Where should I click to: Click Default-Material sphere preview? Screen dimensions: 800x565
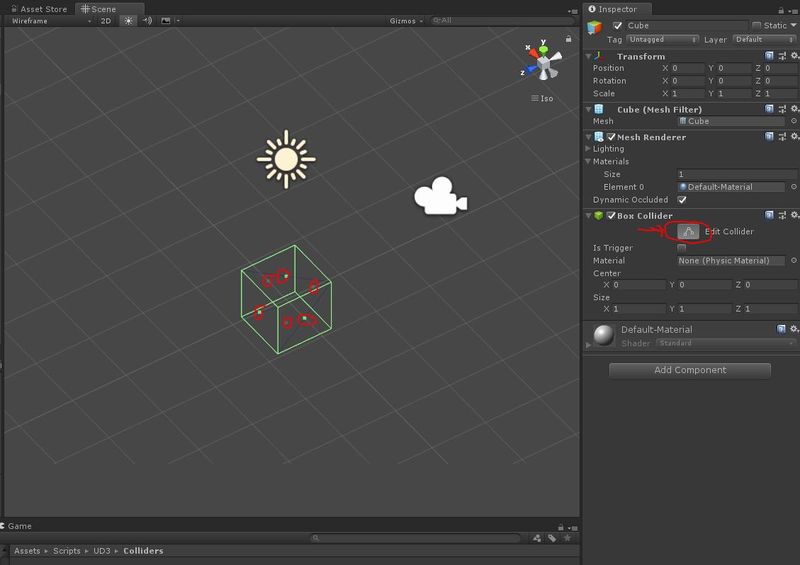point(604,335)
